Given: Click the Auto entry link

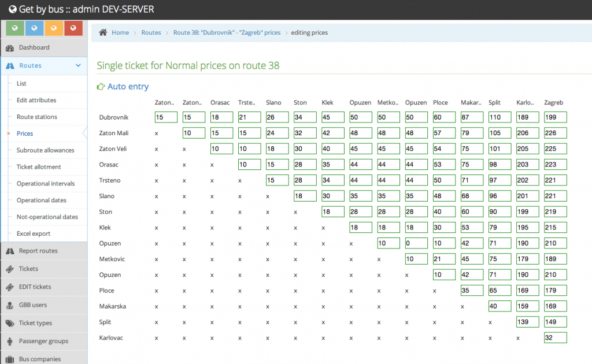Looking at the screenshot, I should [128, 87].
